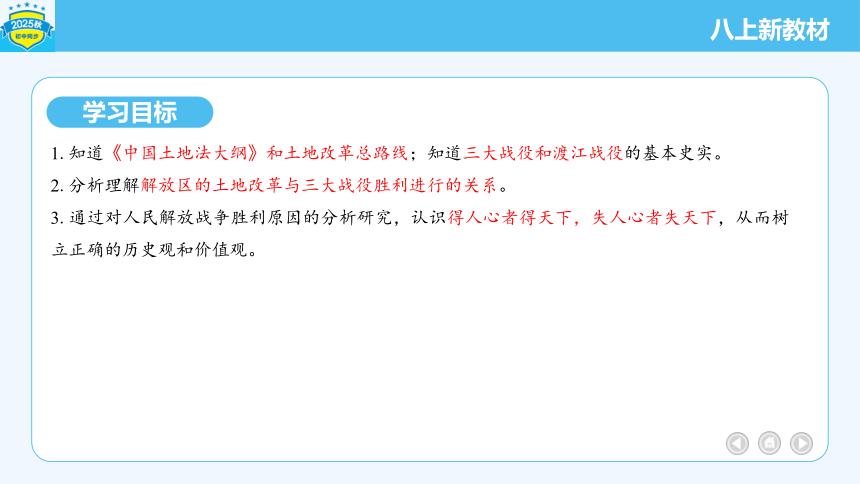Click red phrase 三大战役和渡江战役
Image resolution: width=860 pixels, height=484 pixels.
click(x=543, y=153)
